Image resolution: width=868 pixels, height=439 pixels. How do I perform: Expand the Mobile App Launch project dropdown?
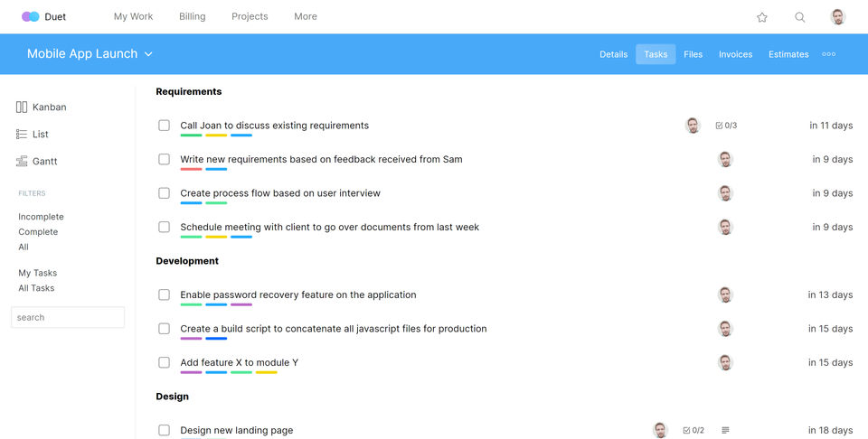tap(148, 54)
